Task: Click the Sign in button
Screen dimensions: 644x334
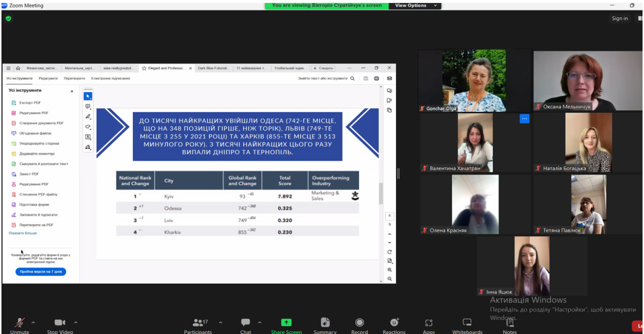Action: [619, 19]
